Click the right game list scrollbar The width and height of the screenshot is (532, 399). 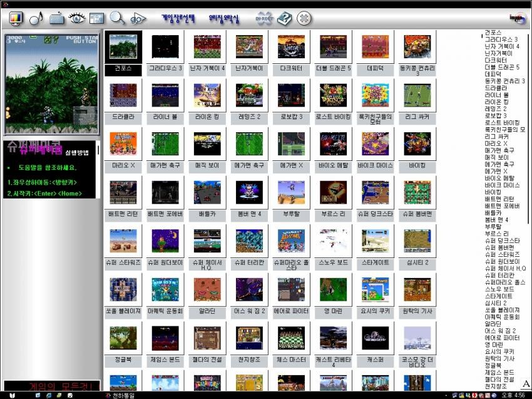[x=528, y=129]
